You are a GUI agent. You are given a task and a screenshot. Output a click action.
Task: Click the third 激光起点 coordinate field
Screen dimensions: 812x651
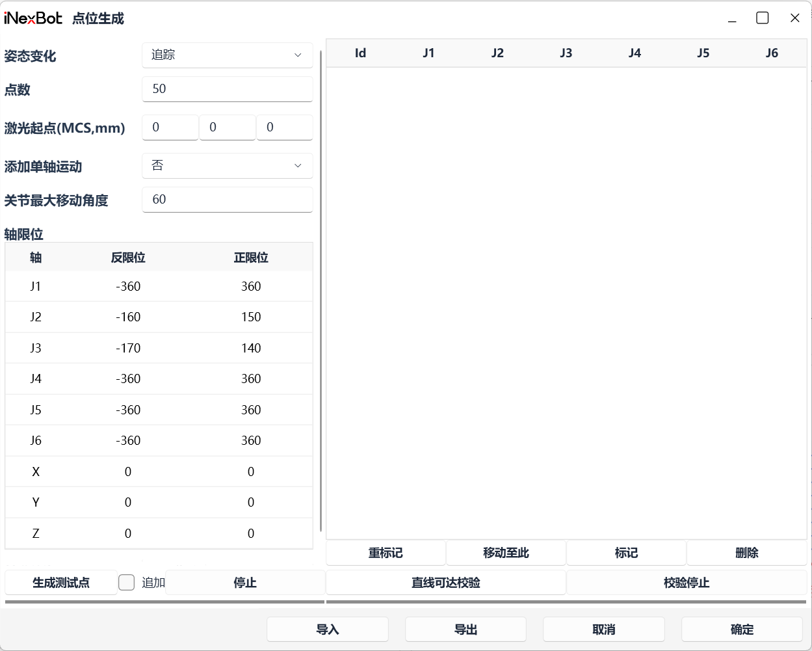[x=284, y=127]
